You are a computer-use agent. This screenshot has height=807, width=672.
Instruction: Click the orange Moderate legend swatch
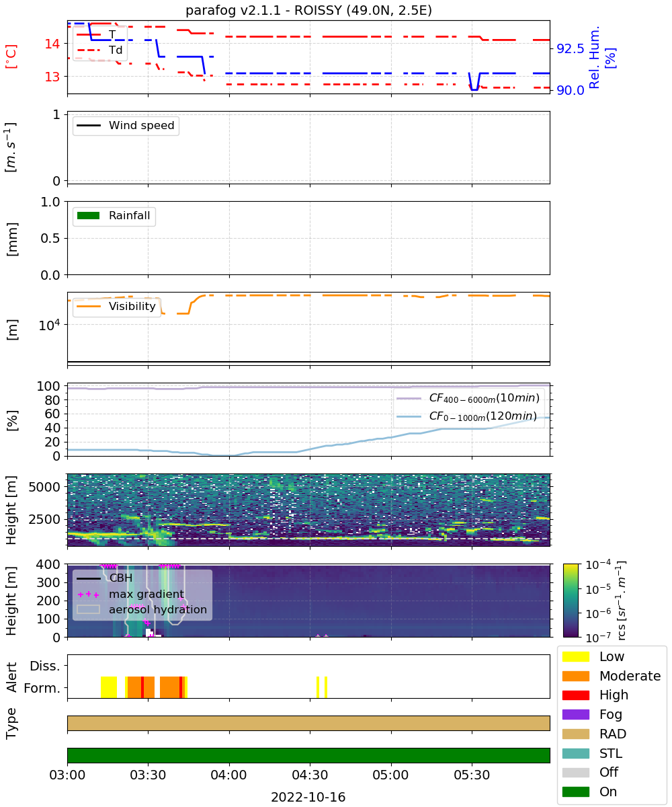coord(576,676)
